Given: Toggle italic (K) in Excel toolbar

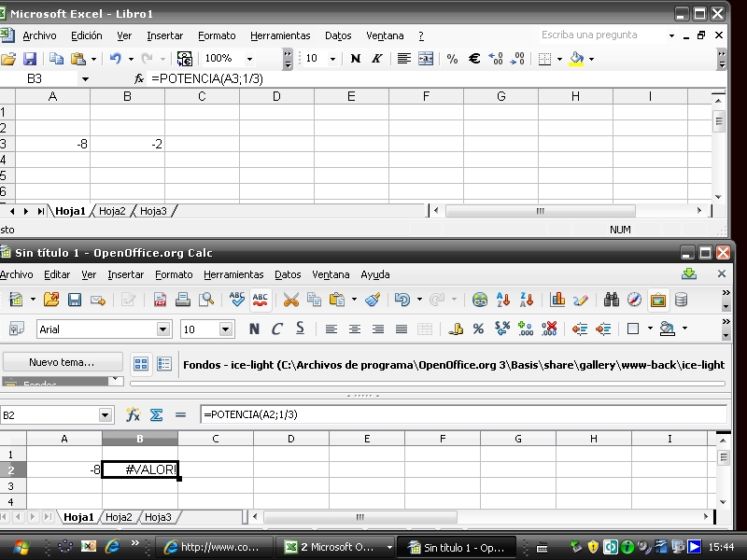Looking at the screenshot, I should pyautogui.click(x=377, y=59).
